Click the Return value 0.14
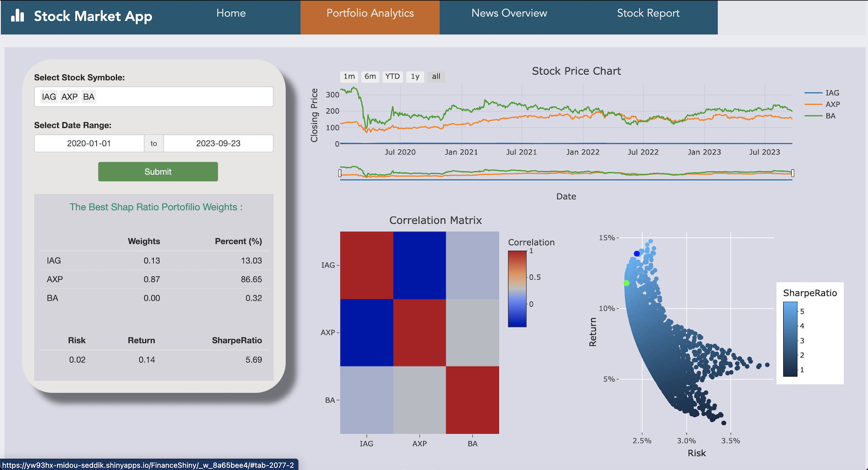 [x=147, y=360]
